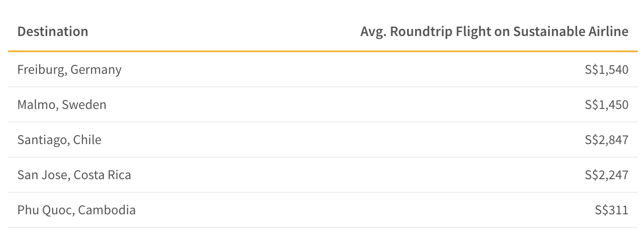Select the city name Freiburg
This screenshot has width=644, height=235.
pyautogui.click(x=42, y=70)
